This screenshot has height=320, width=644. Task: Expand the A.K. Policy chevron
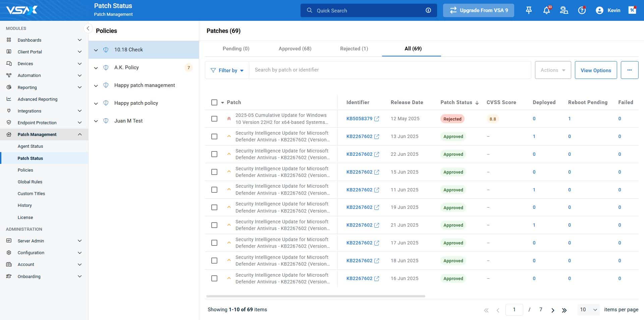point(96,68)
